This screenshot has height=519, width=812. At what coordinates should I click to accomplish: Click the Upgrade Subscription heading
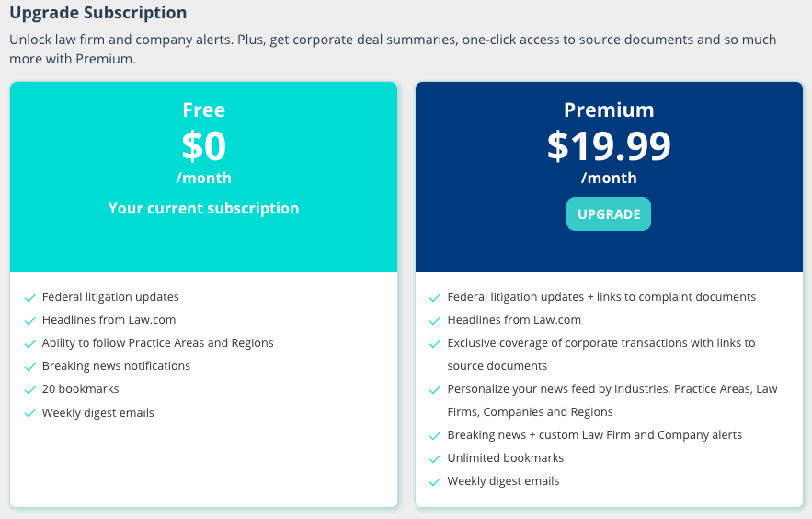pos(98,13)
